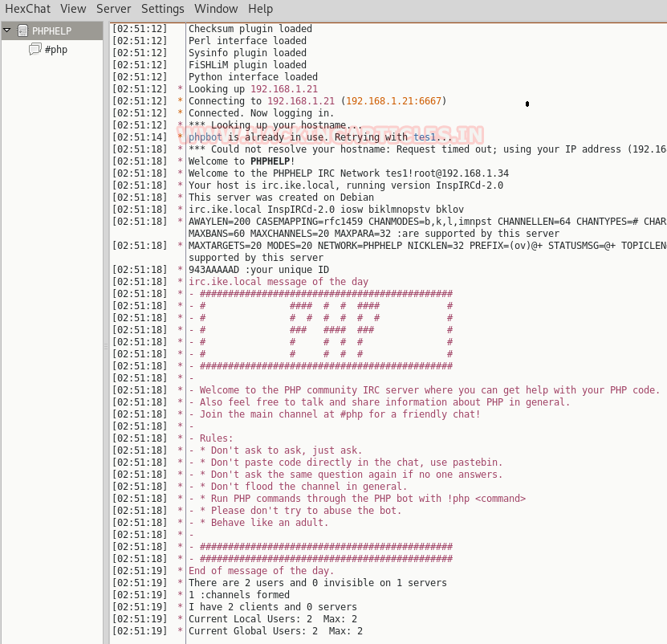Image resolution: width=667 pixels, height=644 pixels.
Task: Click '1 :channels formed' line
Action: 238,595
